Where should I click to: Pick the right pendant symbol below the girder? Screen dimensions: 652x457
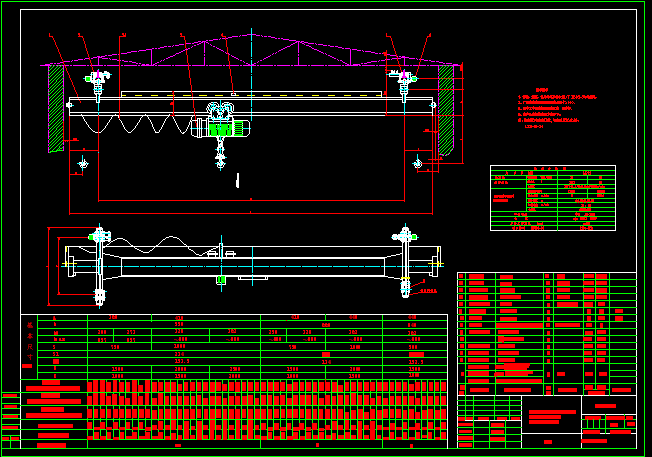(416, 164)
